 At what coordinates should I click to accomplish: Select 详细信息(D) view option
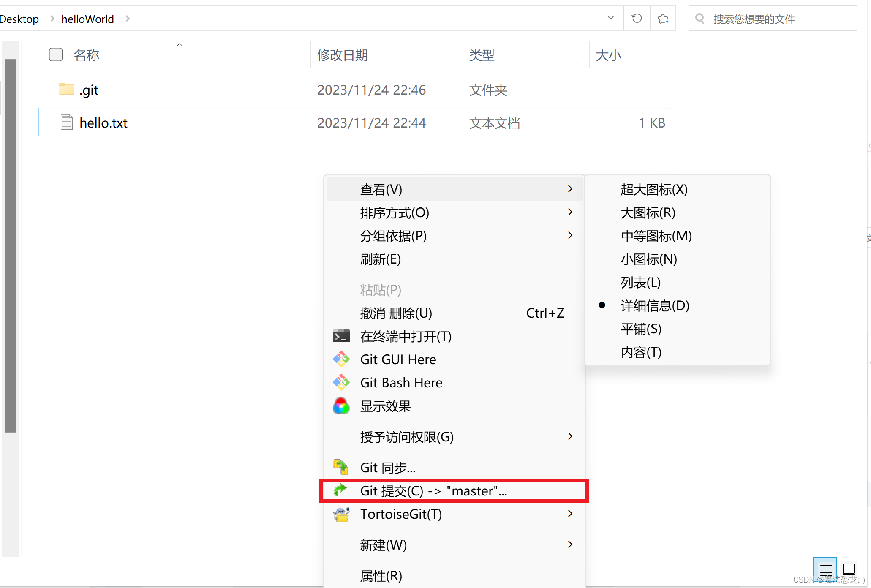[655, 305]
